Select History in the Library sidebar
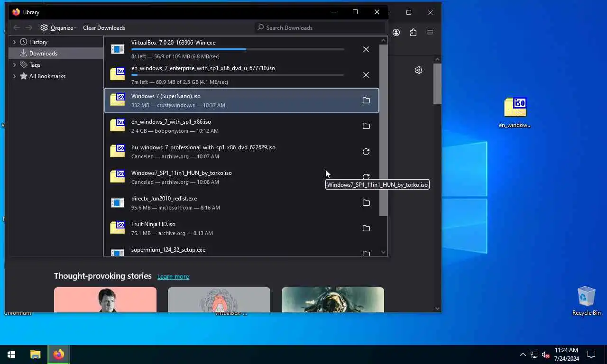Viewport: 607px width, 364px height. pyautogui.click(x=56, y=42)
